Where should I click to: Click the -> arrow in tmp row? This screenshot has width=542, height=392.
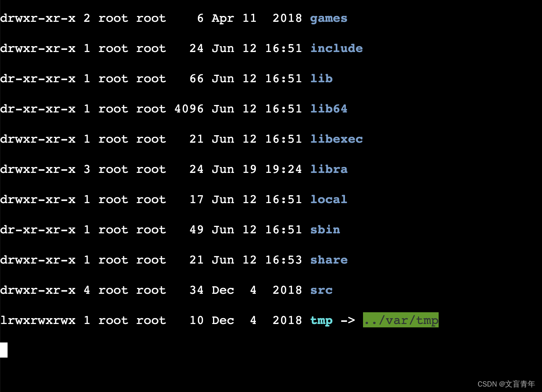348,320
